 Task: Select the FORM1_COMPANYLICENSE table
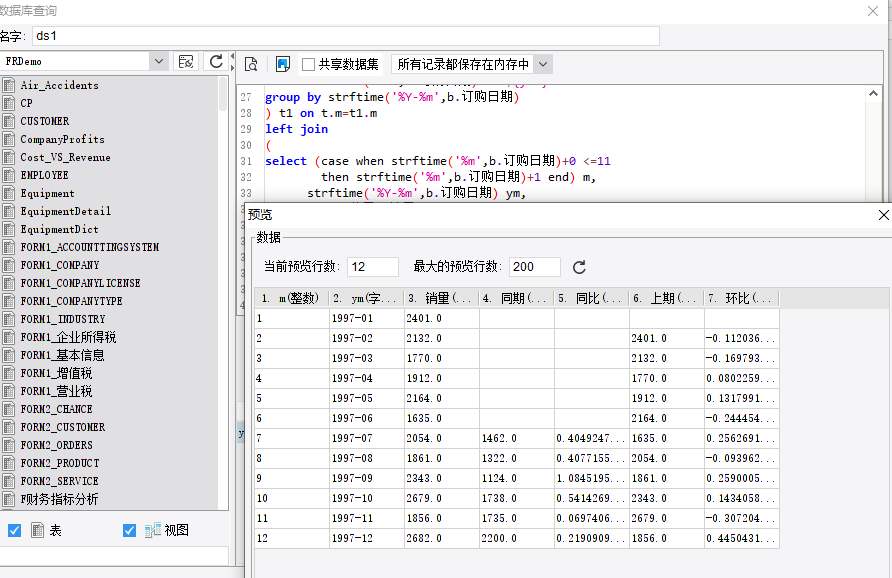80,283
